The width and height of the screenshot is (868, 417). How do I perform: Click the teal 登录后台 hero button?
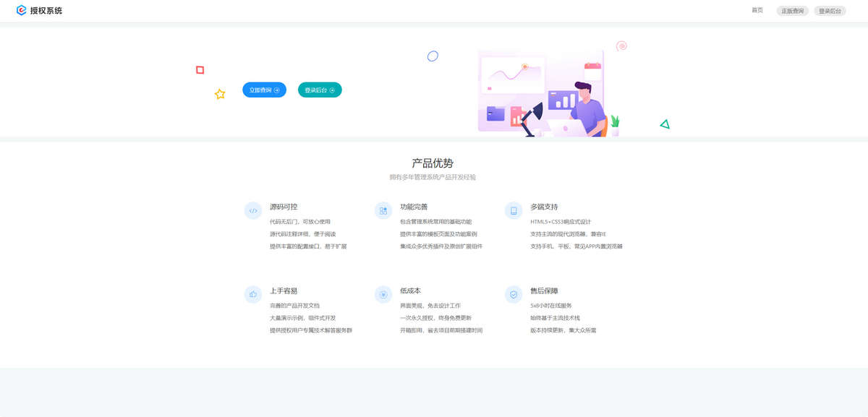click(x=320, y=90)
